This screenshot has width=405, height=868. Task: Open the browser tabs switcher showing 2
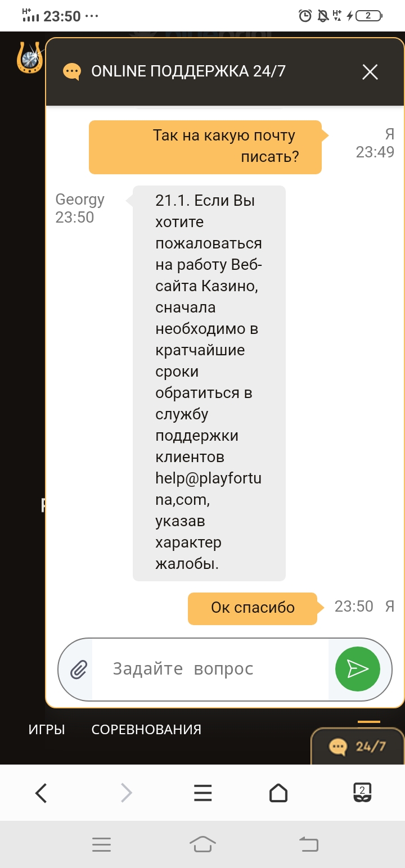(362, 793)
